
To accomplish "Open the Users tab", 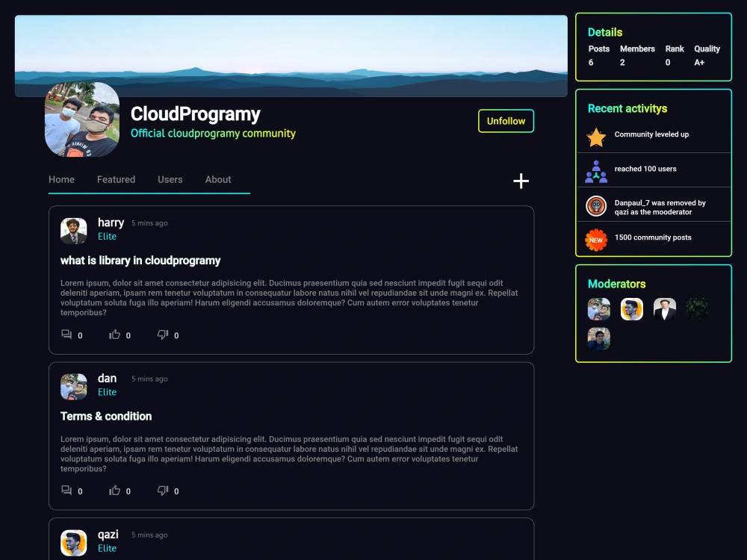I will point(170,179).
